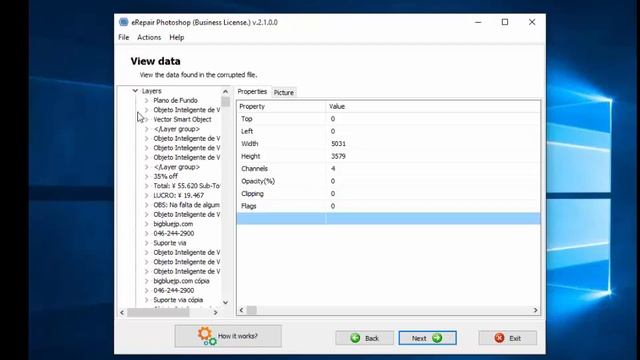This screenshot has height=360, width=640.
Task: Open the Help menu
Action: [177, 37]
